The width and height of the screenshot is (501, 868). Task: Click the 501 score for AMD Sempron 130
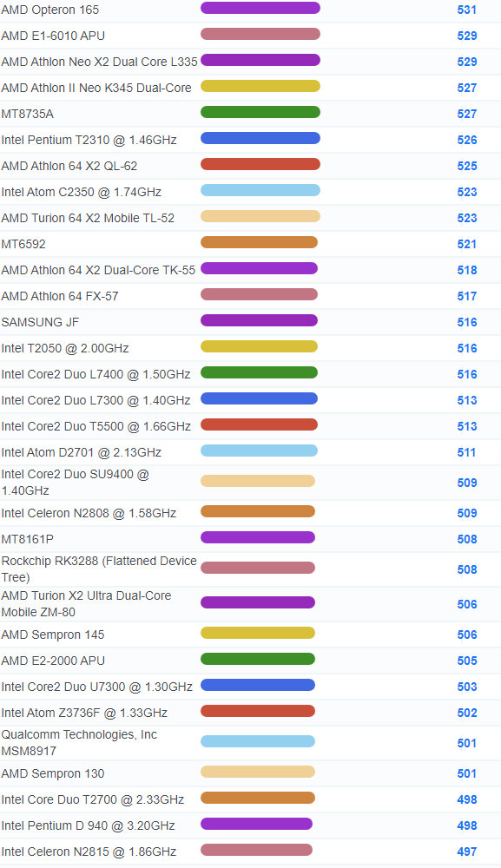tap(466, 774)
